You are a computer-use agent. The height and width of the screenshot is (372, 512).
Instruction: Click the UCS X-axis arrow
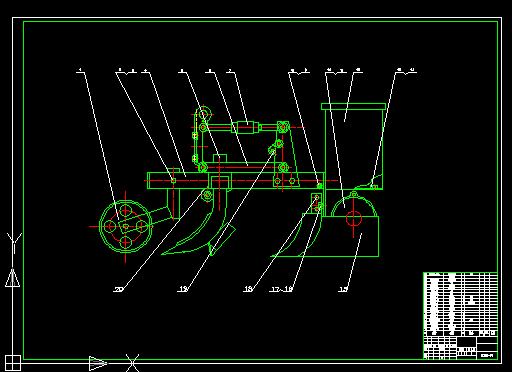[x=98, y=363]
